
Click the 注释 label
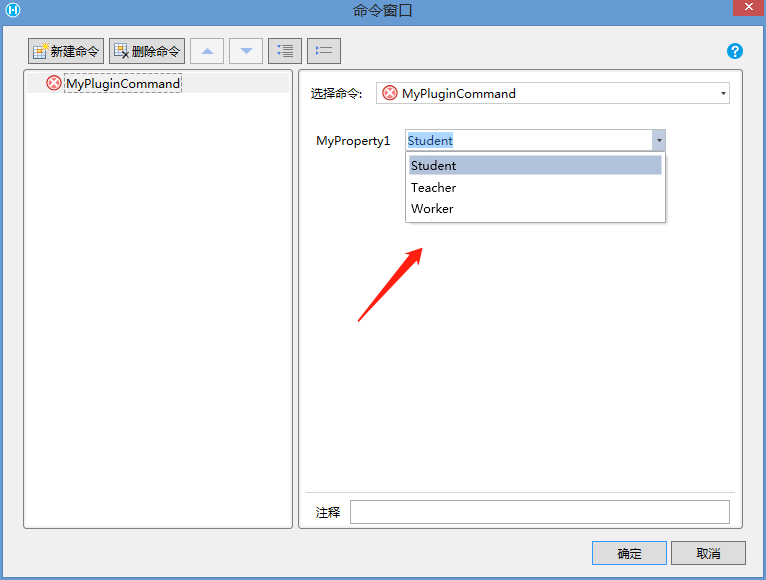tap(328, 512)
